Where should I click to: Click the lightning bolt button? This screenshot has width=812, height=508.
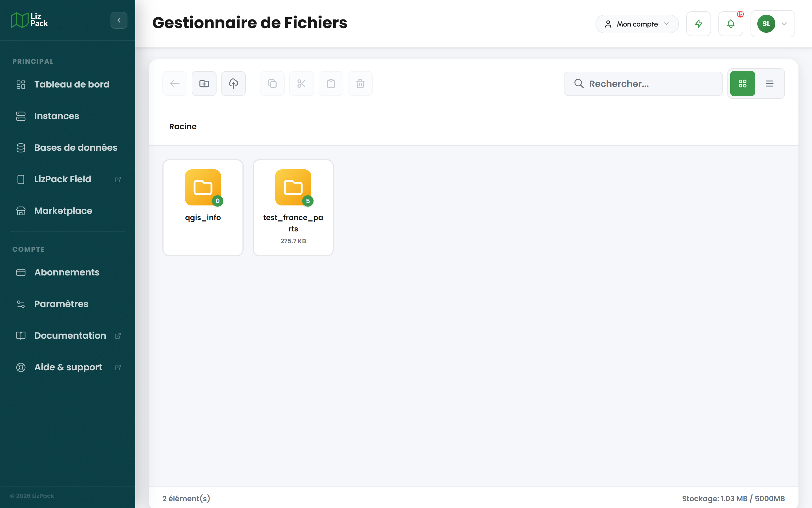tap(699, 24)
